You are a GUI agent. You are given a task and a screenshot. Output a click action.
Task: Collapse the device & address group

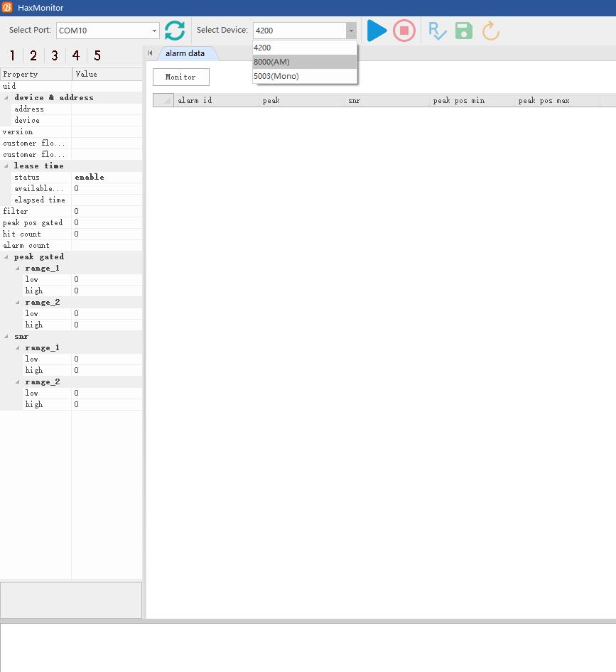pos(6,98)
